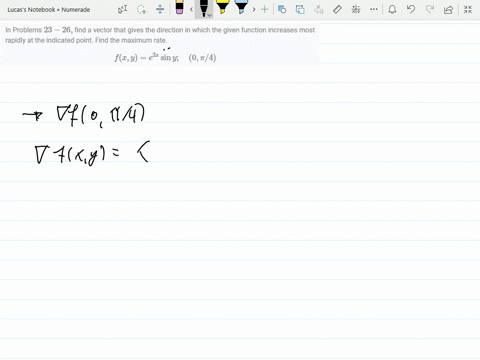480x360 pixels.
Task: Choose the lasso select tool
Action: (x=142, y=9)
